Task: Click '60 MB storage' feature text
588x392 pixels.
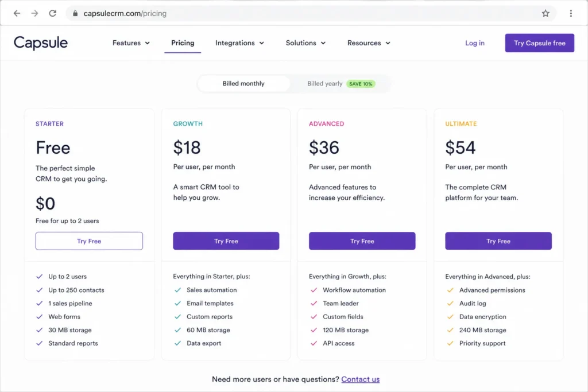Action: point(208,330)
